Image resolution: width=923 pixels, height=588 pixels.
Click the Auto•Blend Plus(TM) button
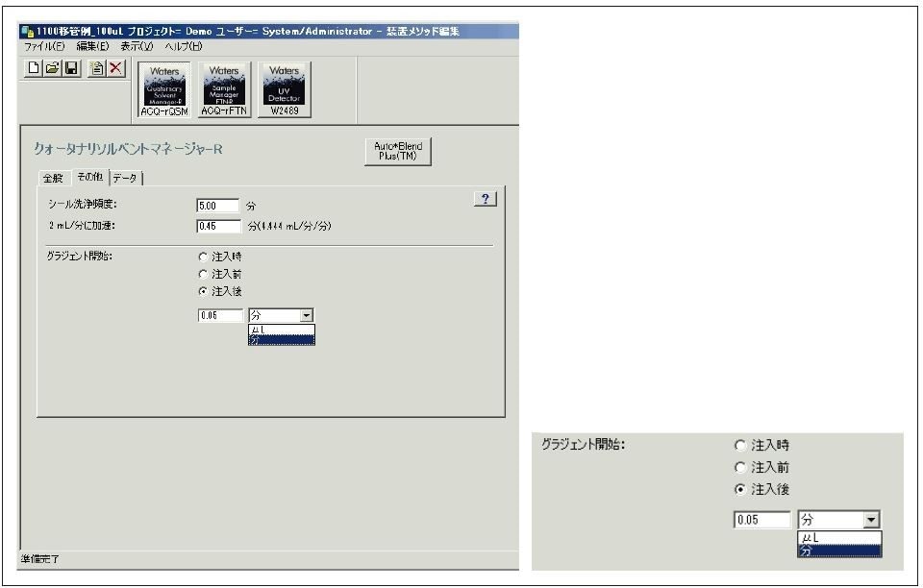coord(398,151)
